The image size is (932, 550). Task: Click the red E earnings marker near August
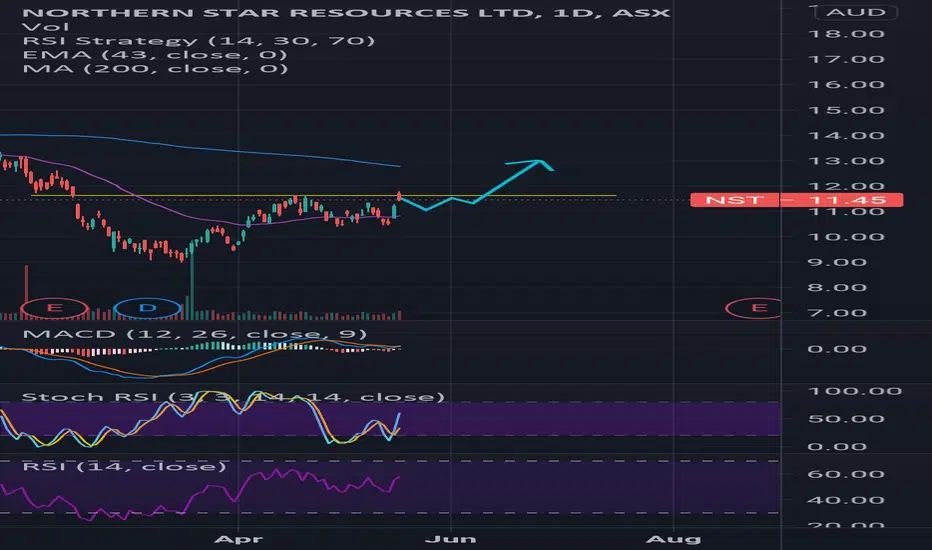coord(754,308)
